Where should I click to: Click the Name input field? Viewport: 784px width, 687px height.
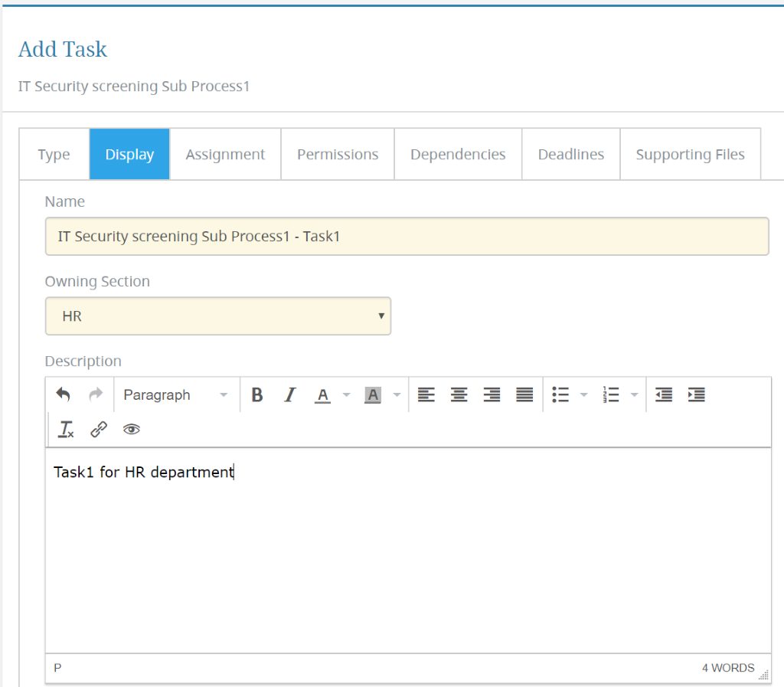click(x=407, y=236)
